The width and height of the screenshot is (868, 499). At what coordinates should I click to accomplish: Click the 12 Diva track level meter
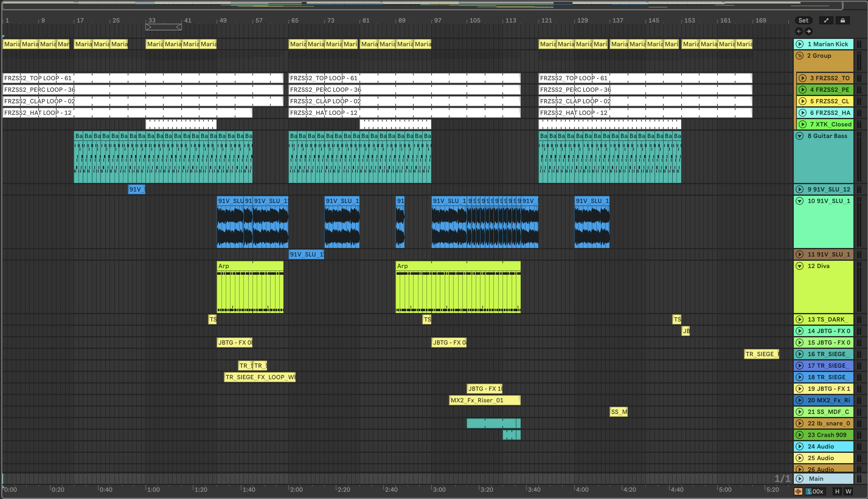pyautogui.click(x=859, y=287)
